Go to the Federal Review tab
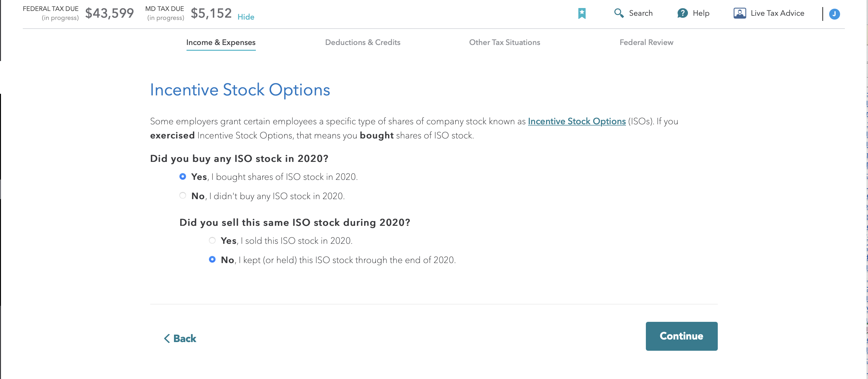Screen dimensions: 868x379 tap(646, 42)
